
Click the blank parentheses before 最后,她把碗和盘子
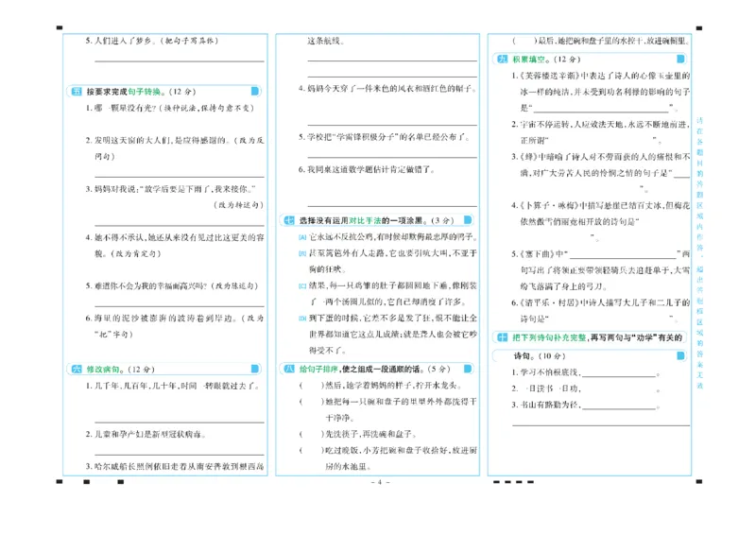coord(524,41)
